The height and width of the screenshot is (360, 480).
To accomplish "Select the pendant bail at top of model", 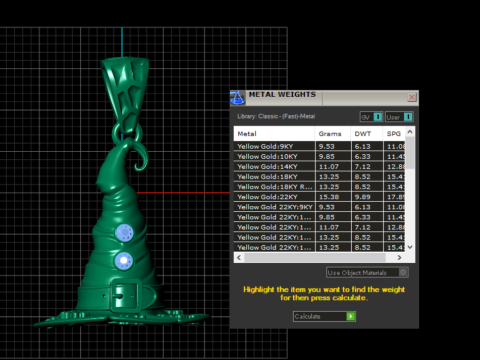I will coord(125,94).
